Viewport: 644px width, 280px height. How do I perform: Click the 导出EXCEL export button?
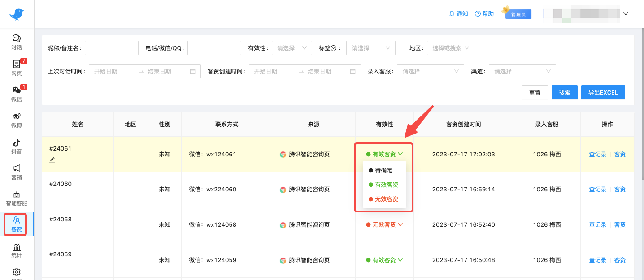click(x=603, y=92)
